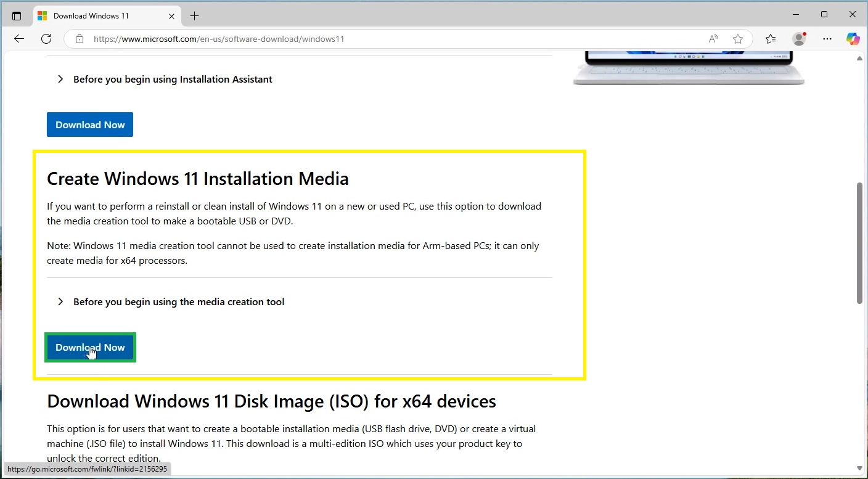Screen dimensions: 868x479
Task: Open the browser profile avatar
Action: [799, 39]
